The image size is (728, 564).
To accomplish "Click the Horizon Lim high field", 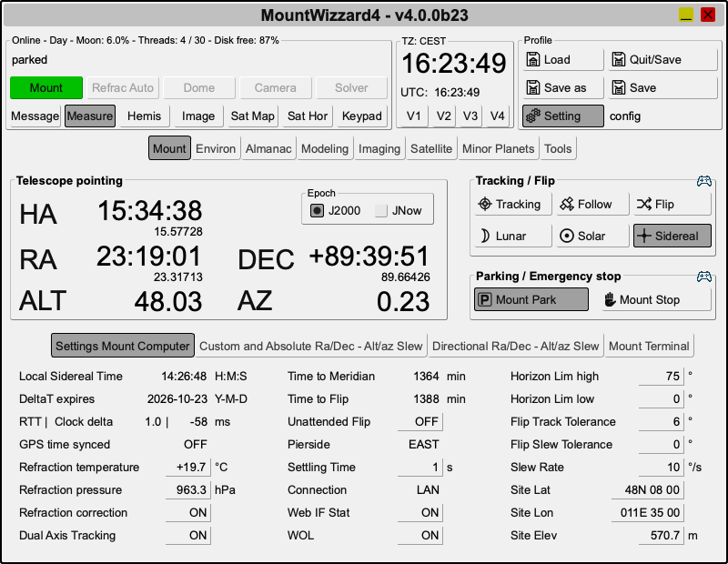I will click(662, 376).
